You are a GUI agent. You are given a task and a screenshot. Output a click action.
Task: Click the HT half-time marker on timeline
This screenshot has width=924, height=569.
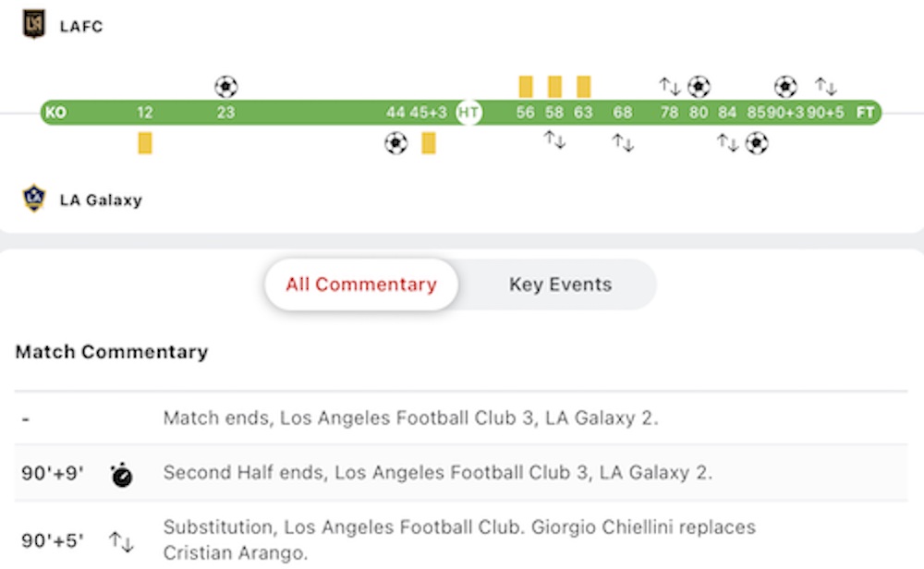click(x=468, y=113)
